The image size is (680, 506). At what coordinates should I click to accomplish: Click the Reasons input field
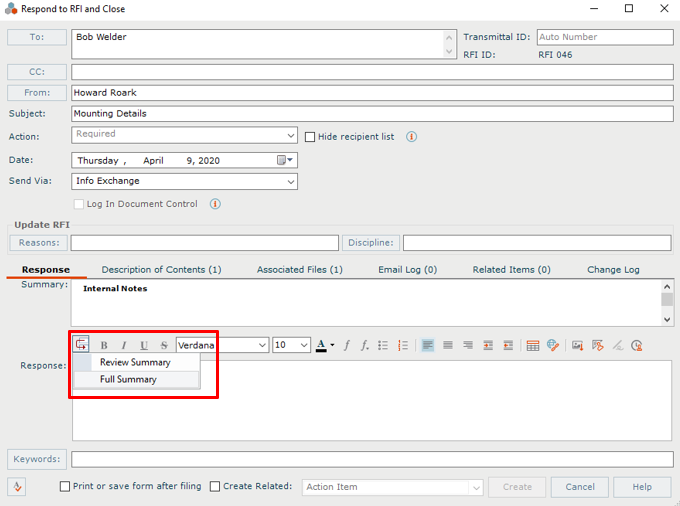[205, 243]
